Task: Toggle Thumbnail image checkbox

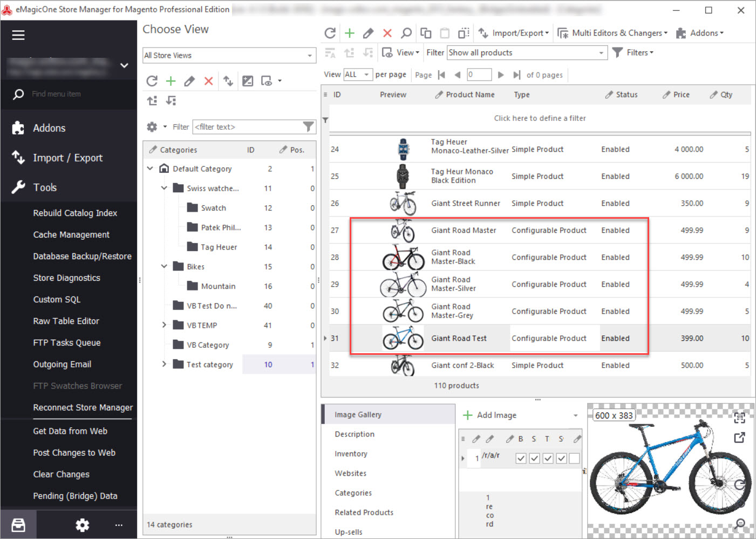Action: click(548, 459)
